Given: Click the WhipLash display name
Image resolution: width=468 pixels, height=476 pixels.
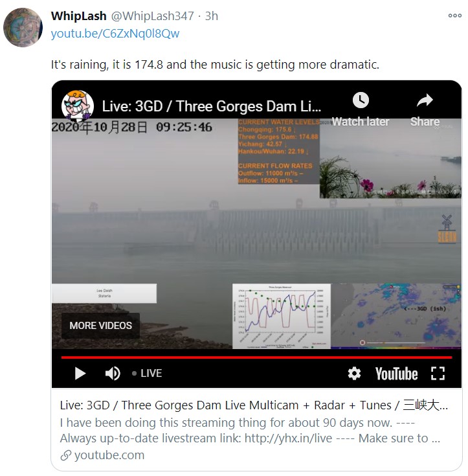Looking at the screenshot, I should 78,16.
